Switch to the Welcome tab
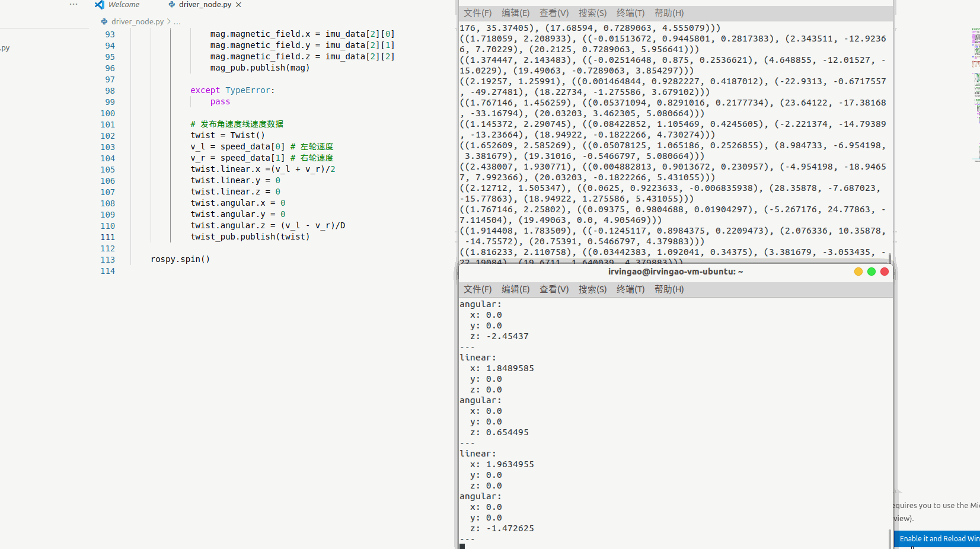The height and width of the screenshot is (549, 980). click(x=124, y=4)
